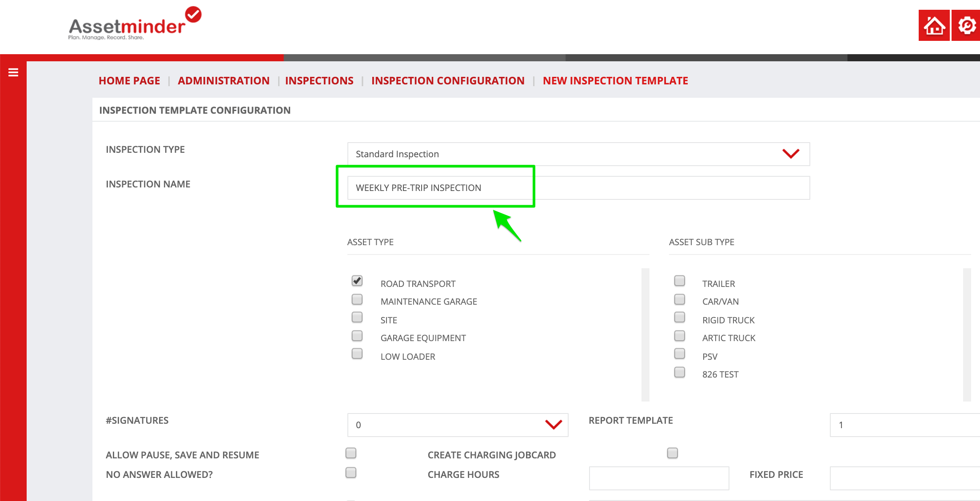The height and width of the screenshot is (501, 980).
Task: Check MAINTENANCE GARAGE asset type
Action: pos(357,299)
